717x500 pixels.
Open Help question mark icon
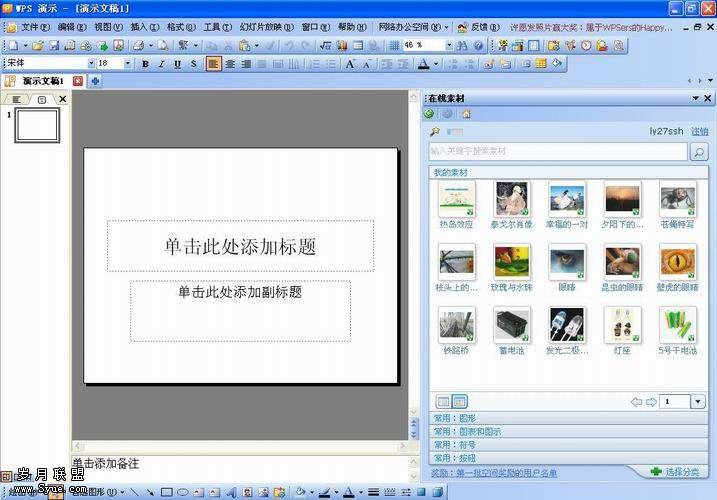478,45
